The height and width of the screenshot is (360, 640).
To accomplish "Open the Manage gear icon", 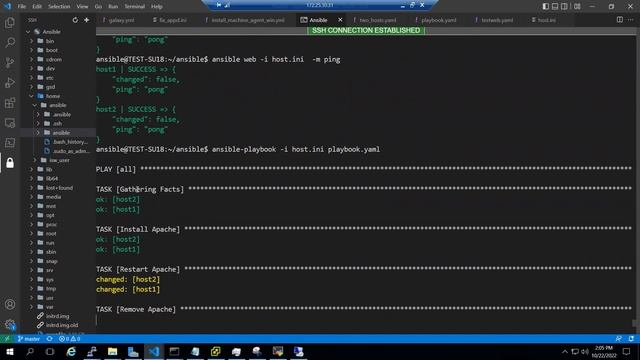I will tap(10, 324).
